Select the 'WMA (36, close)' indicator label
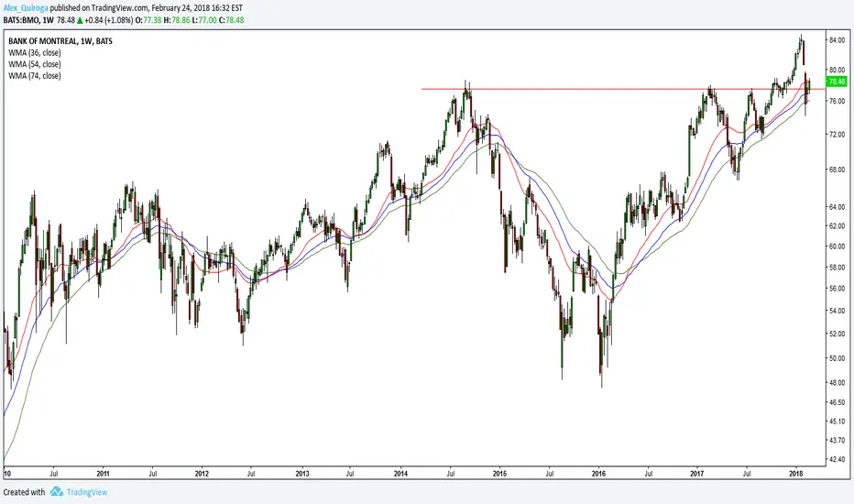Viewport: 854px width, 504px height. point(35,53)
